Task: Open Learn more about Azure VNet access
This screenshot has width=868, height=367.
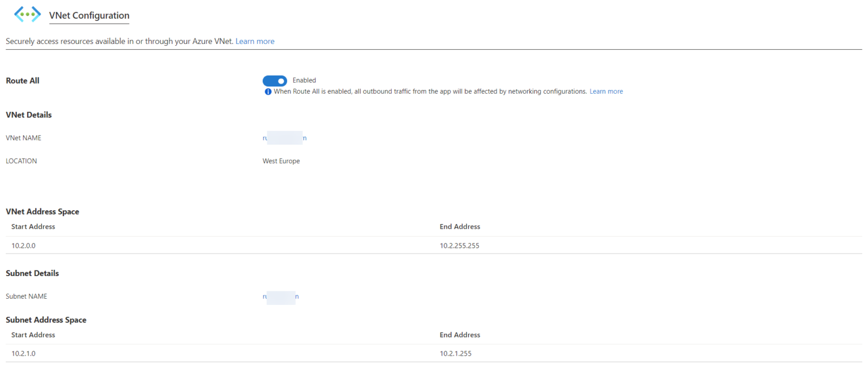Action: click(x=254, y=41)
